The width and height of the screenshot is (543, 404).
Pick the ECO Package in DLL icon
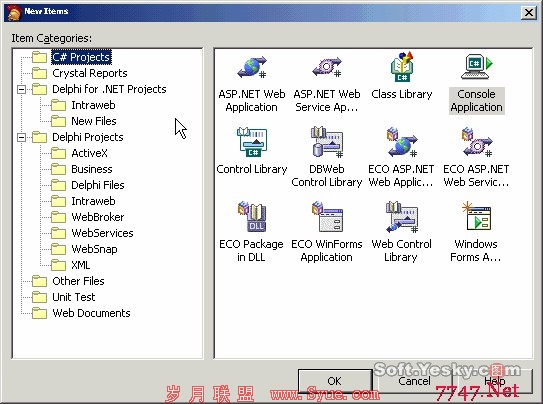pos(252,217)
